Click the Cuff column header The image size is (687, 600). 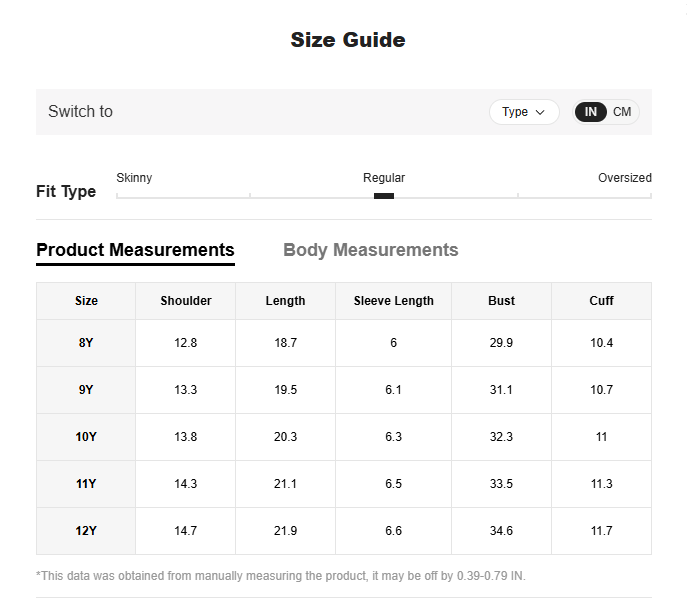tap(601, 301)
